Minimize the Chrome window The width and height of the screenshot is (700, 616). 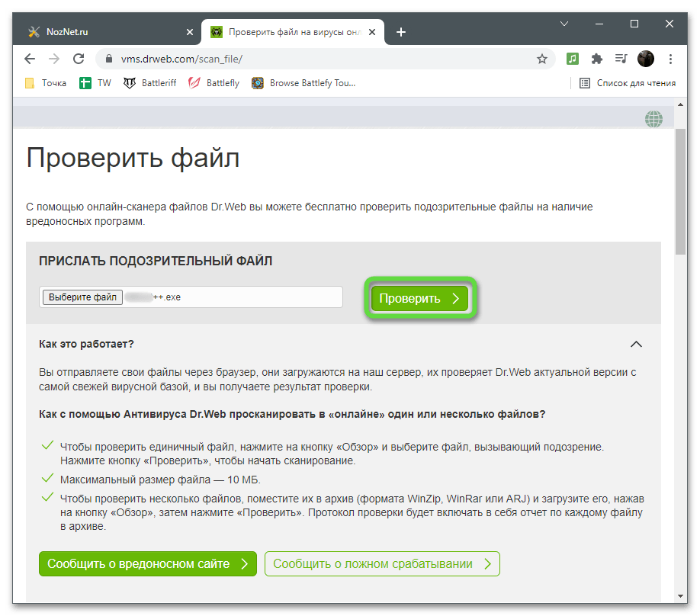point(599,24)
